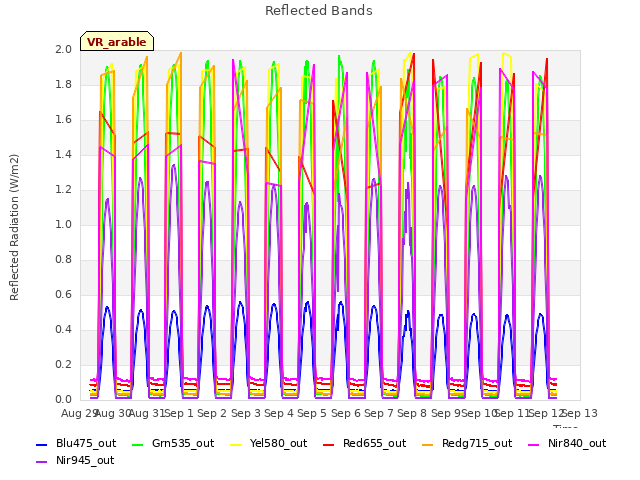Click the Sep 2 x-axis date label
Viewport: 640px width, 480px height.
pos(212,413)
